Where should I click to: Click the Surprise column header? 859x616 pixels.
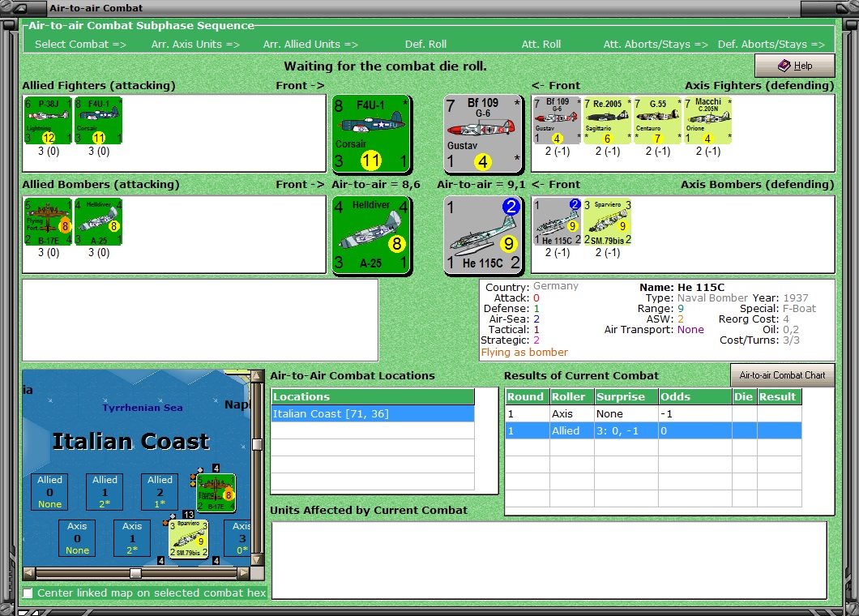click(x=626, y=397)
